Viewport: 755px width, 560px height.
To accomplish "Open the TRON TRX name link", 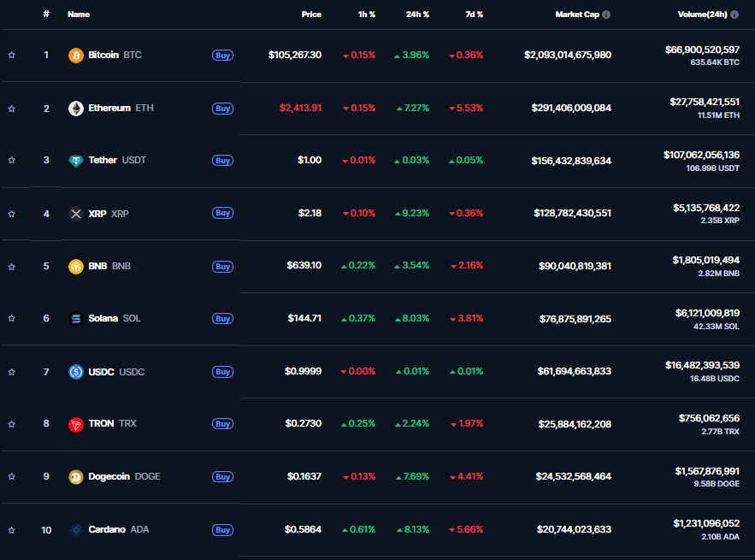I will coord(112,423).
